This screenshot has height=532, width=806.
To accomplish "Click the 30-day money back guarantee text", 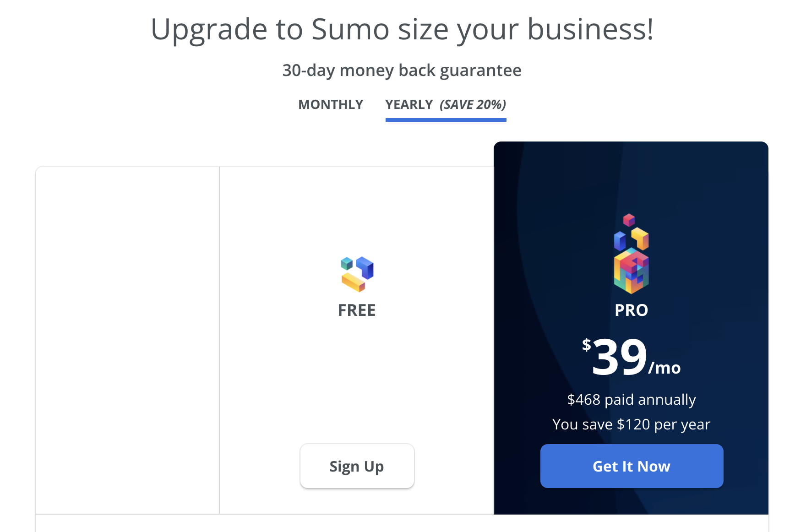I will [402, 70].
